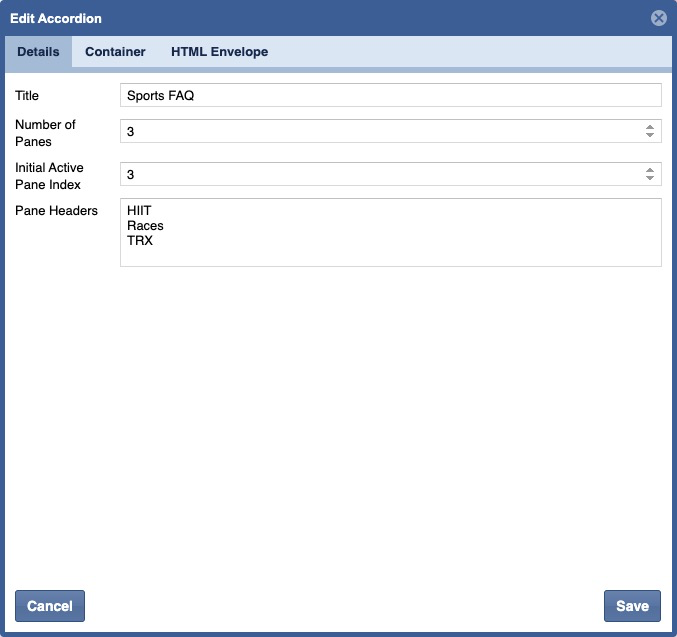Screen dimensions: 677x637
Task: Go to the HTML Envelope tab
Action: [219, 52]
